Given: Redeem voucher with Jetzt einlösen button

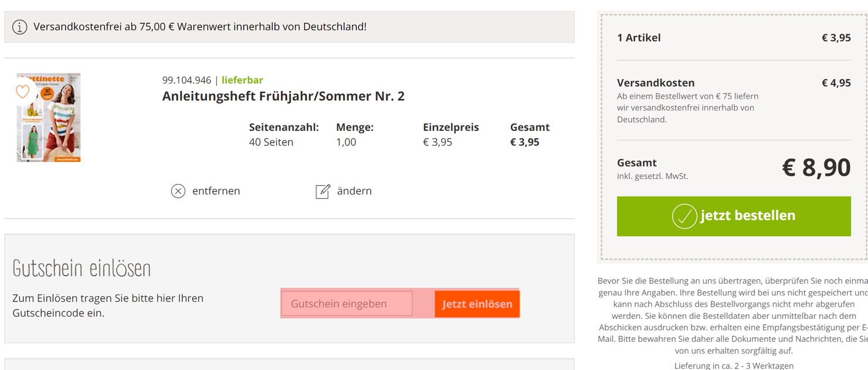Looking at the screenshot, I should [477, 304].
